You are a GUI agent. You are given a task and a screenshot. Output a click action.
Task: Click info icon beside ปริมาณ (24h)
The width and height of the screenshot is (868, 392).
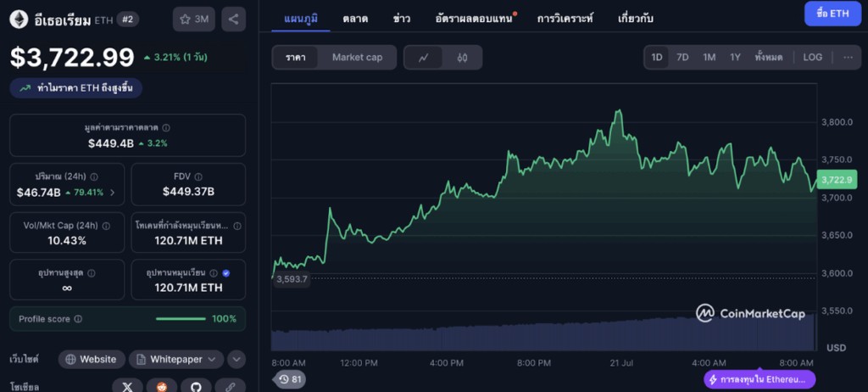click(94, 176)
